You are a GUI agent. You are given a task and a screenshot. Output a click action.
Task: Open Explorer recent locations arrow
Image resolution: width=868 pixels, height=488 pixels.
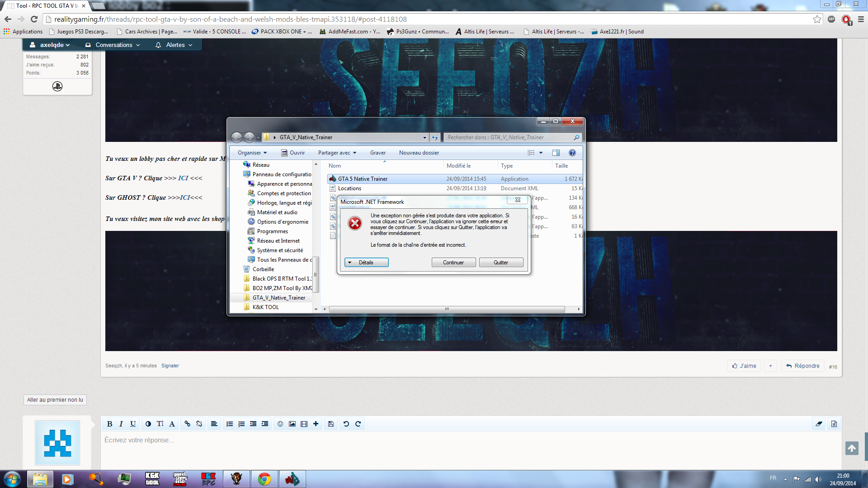[258, 137]
